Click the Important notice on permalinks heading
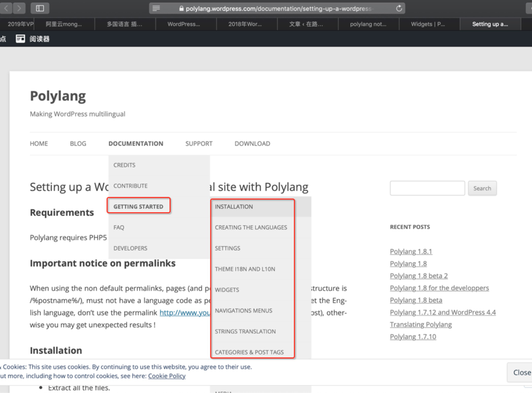Image resolution: width=532 pixels, height=393 pixels. (x=102, y=264)
